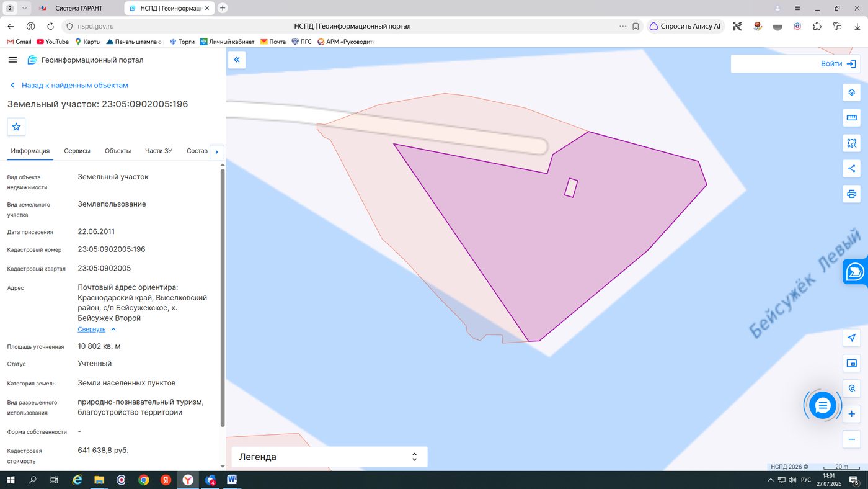Open the address bar three-dots menu
Image resolution: width=868 pixels, height=489 pixels.
[x=623, y=27]
